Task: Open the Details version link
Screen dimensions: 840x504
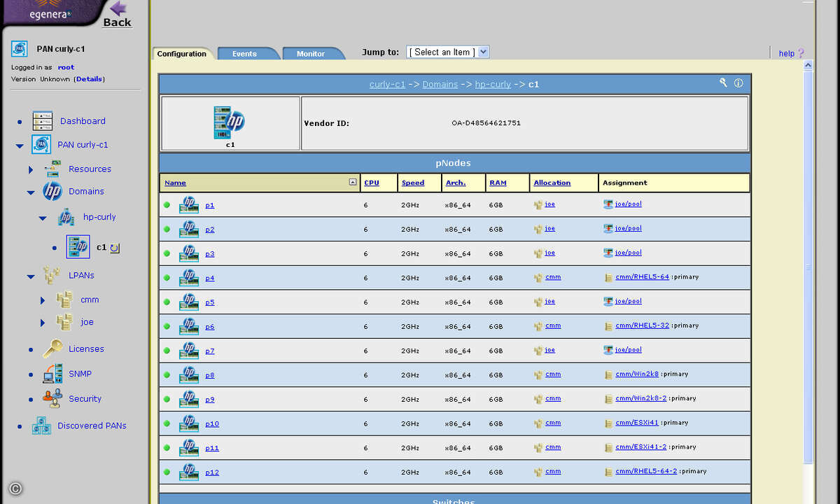Action: coord(90,79)
